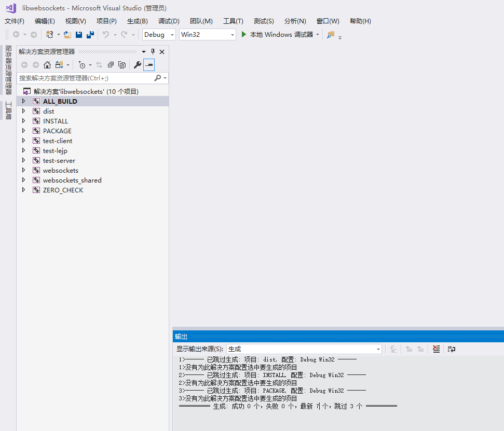Screen dimensions: 504x431
Task: Switch Solution and folder views icon
Action: (x=59, y=65)
